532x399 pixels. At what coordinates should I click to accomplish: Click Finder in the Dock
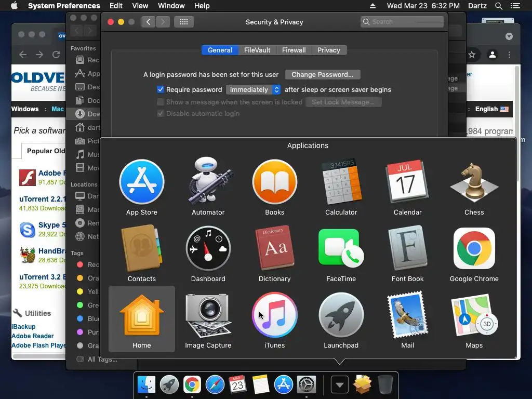tap(146, 384)
